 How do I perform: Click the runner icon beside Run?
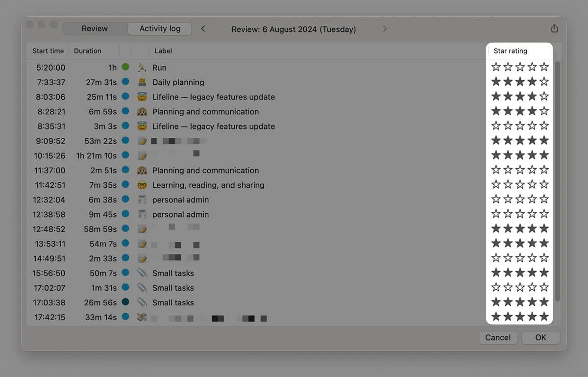click(142, 68)
